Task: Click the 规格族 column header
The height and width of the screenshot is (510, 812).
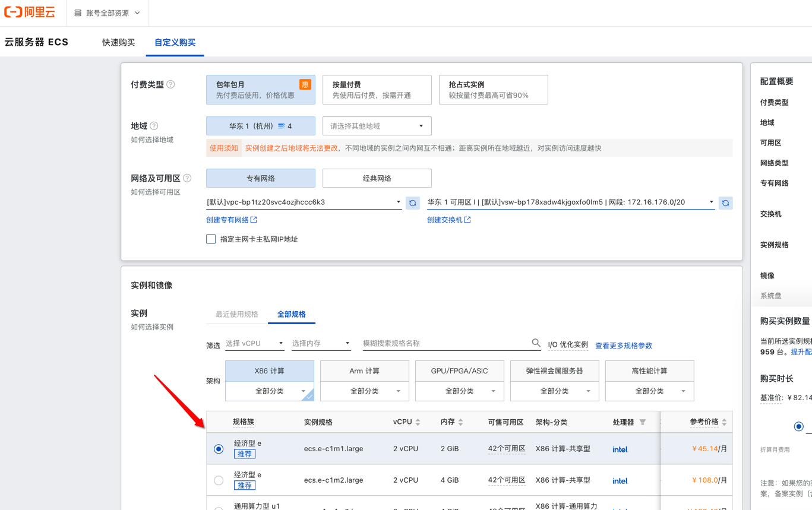Action: [244, 422]
